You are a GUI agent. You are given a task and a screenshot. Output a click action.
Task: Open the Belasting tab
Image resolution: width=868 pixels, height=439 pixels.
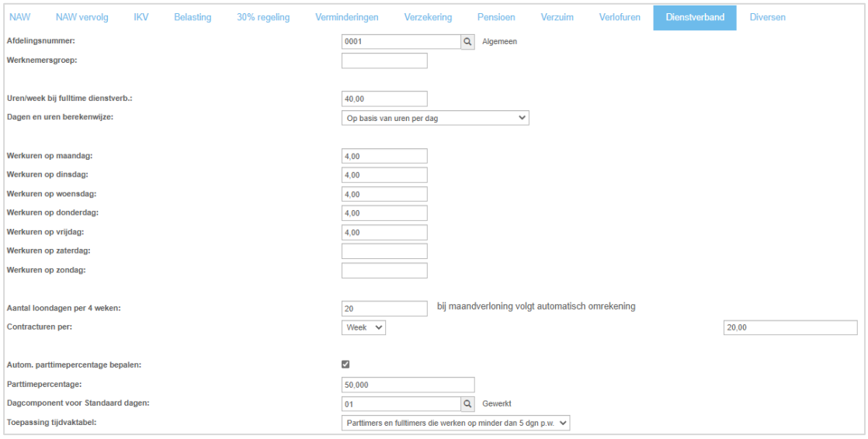[x=193, y=17]
